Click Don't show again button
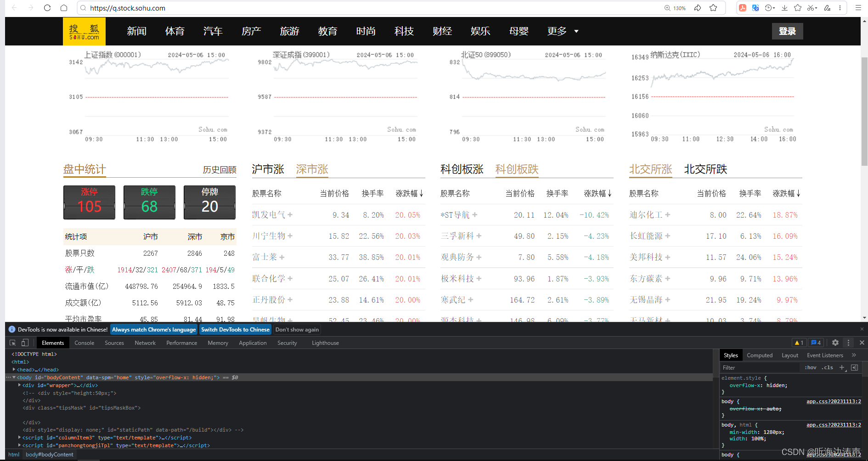Image resolution: width=868 pixels, height=461 pixels. 297,329
